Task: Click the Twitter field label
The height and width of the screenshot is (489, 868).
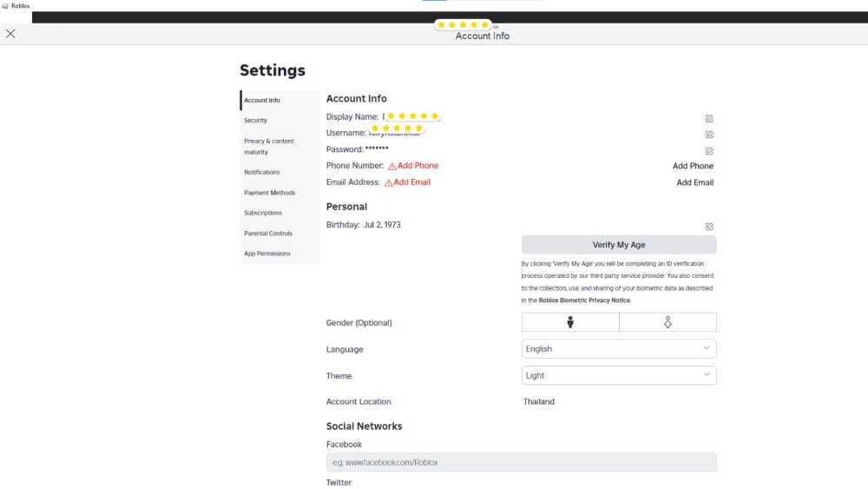Action: [x=339, y=482]
